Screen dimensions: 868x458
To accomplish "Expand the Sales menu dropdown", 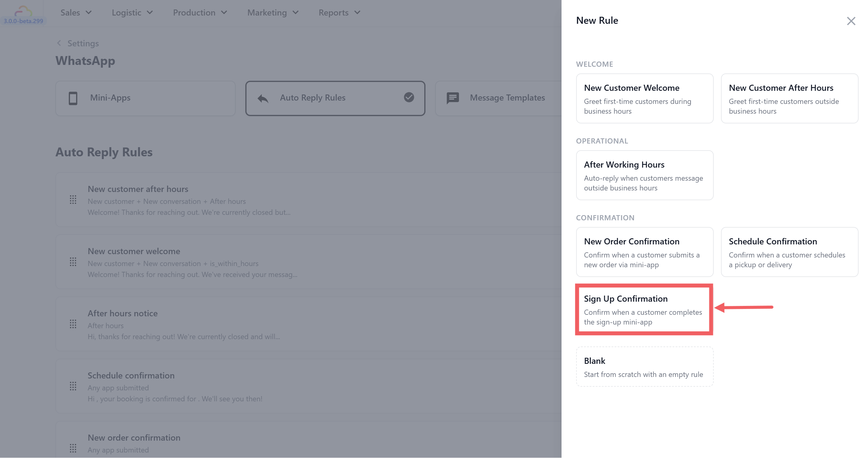I will 76,12.
